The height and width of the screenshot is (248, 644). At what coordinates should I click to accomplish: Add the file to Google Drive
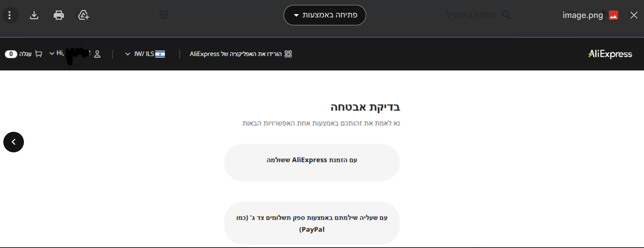pyautogui.click(x=83, y=15)
